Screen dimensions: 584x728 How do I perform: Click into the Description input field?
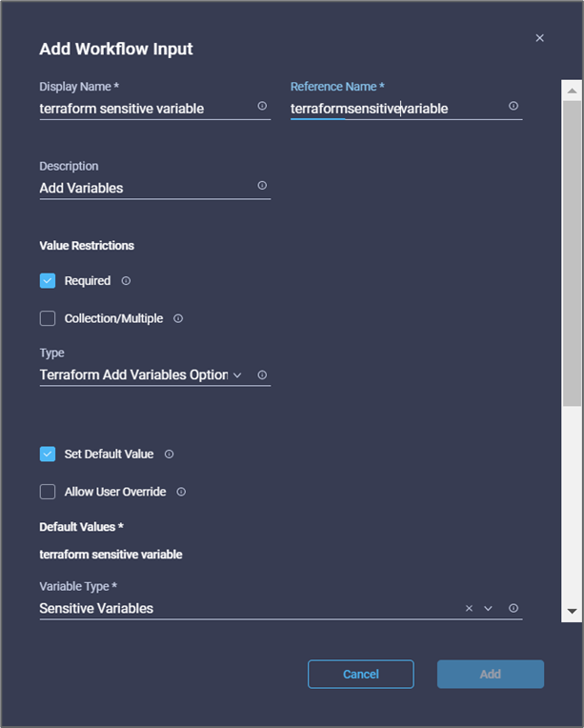pos(143,188)
